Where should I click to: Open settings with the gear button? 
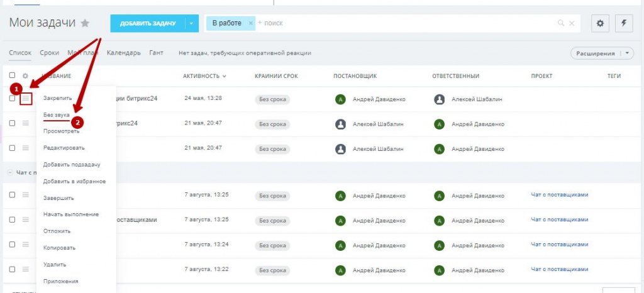coord(600,23)
